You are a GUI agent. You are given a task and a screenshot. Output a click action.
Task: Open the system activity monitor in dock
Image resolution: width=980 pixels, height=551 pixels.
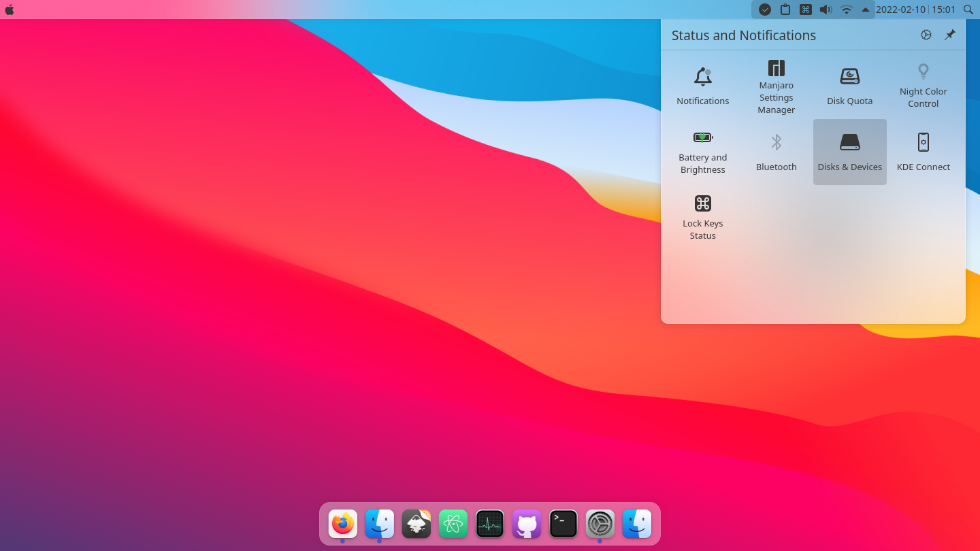coord(490,524)
